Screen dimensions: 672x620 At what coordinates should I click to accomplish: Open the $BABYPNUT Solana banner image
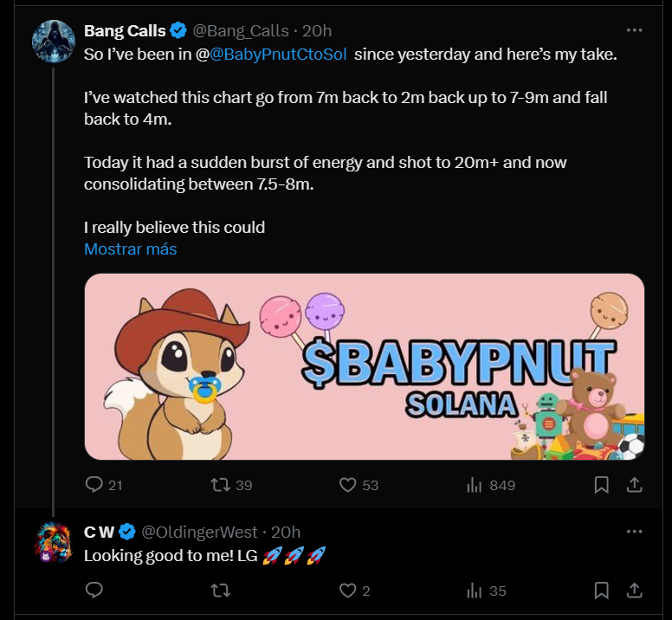point(365,367)
